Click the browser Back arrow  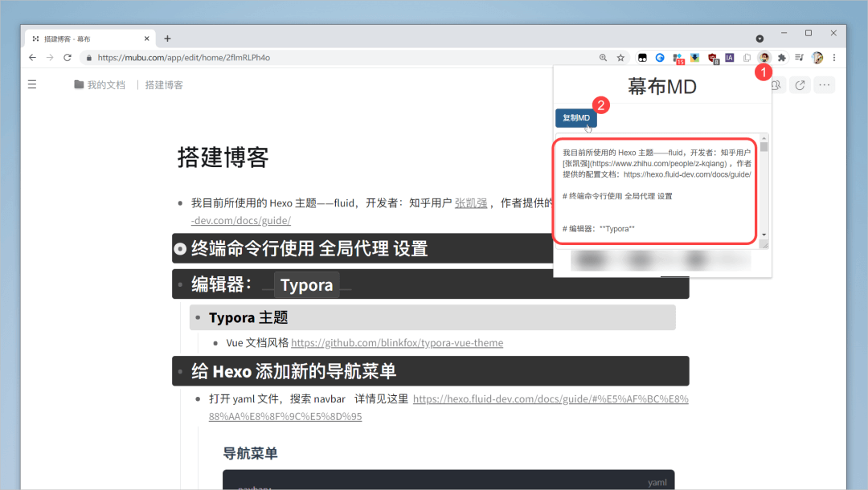[x=32, y=58]
